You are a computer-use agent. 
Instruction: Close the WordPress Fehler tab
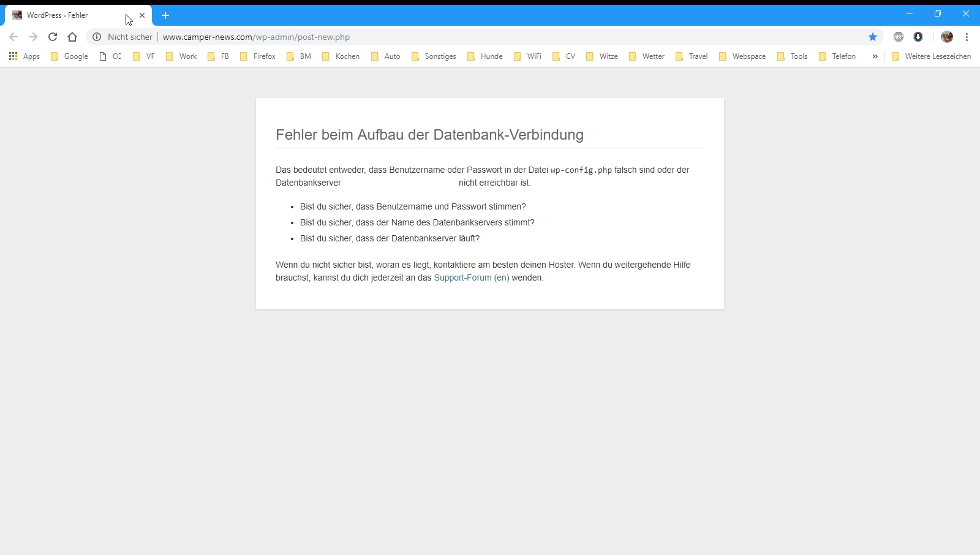point(142,15)
